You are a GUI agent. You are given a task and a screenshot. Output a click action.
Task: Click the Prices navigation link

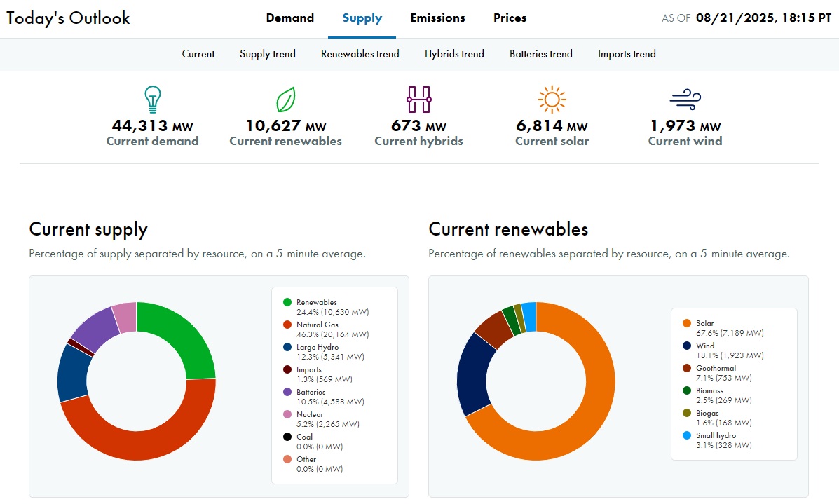(510, 18)
